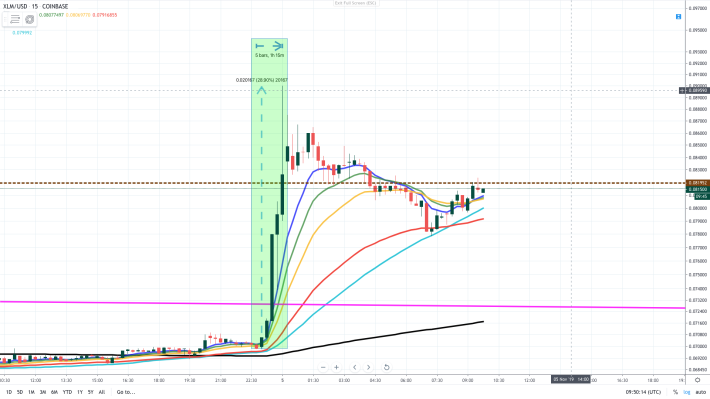Click the measure label 5 bars, 1h 15m
710x399 pixels.
pyautogui.click(x=269, y=55)
